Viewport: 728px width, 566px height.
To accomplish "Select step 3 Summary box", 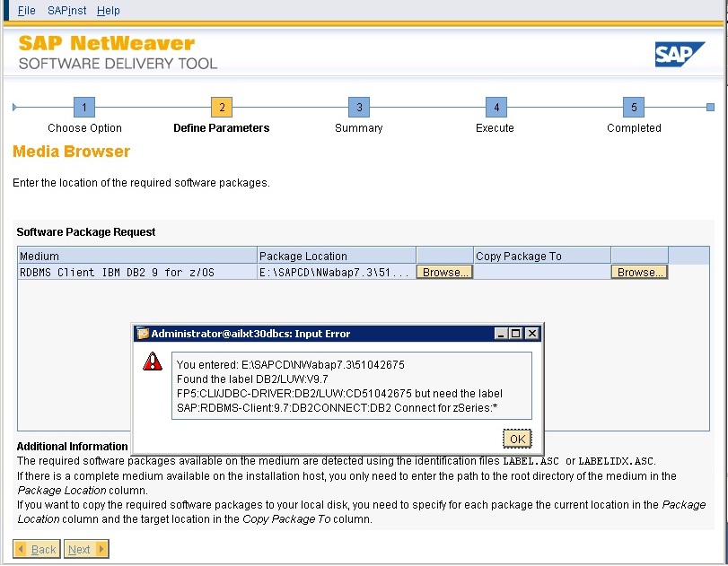I will click(359, 107).
